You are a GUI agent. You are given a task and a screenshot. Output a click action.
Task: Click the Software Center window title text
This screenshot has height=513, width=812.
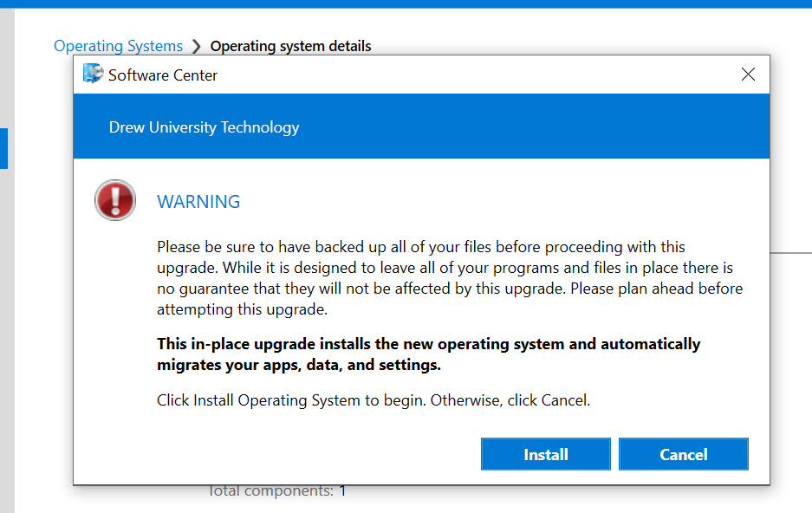click(163, 75)
